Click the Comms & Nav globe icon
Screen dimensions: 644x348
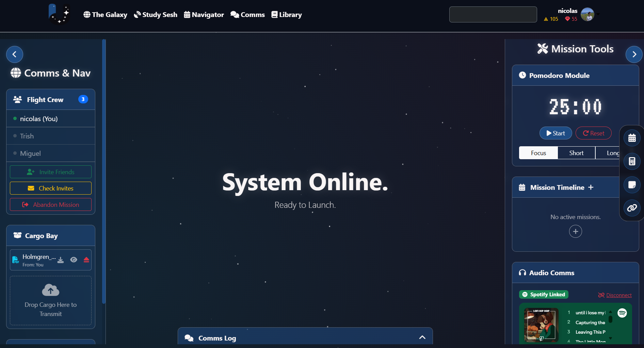pyautogui.click(x=16, y=73)
